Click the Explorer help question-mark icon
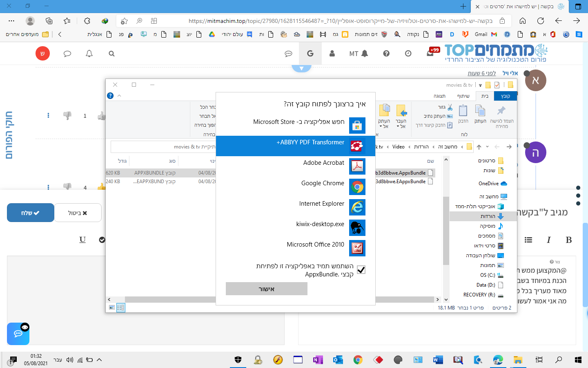 [110, 96]
